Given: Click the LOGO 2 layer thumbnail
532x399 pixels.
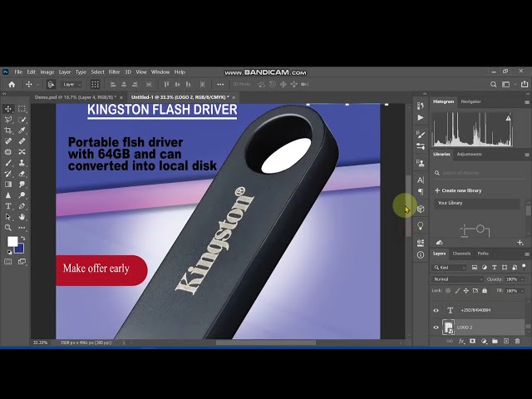Looking at the screenshot, I should 449,328.
